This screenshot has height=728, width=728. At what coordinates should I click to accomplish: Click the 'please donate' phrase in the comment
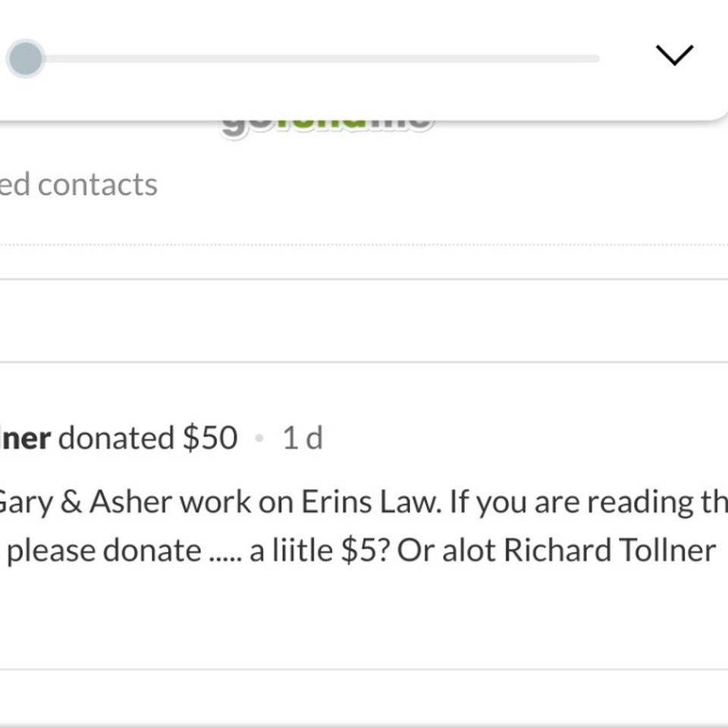click(x=104, y=551)
